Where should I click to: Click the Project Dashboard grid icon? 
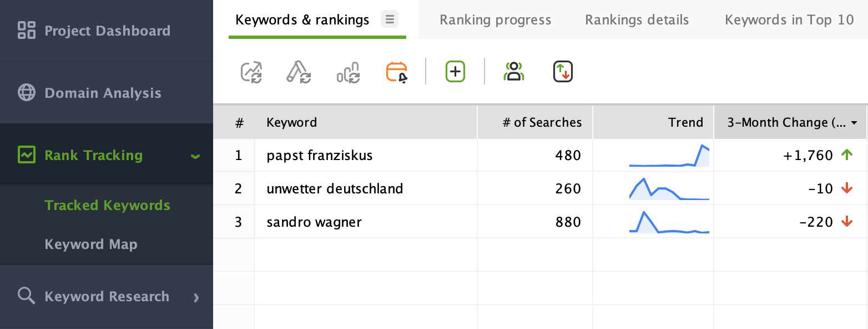(27, 30)
